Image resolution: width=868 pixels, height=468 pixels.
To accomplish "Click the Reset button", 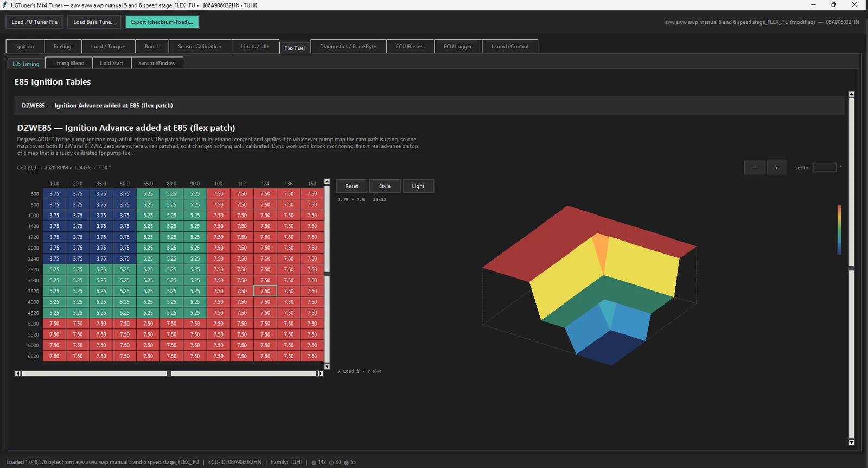I will point(352,186).
